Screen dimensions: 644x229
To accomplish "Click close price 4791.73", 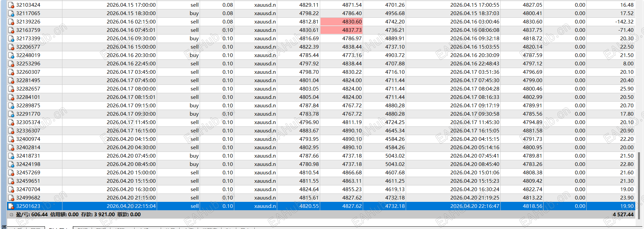I will (x=533, y=139).
